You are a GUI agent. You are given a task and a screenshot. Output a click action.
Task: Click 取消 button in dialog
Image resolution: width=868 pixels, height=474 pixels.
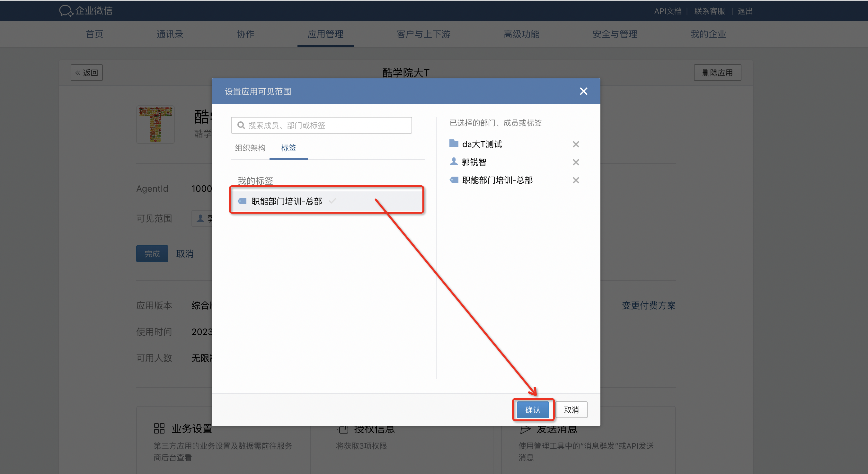coord(571,410)
